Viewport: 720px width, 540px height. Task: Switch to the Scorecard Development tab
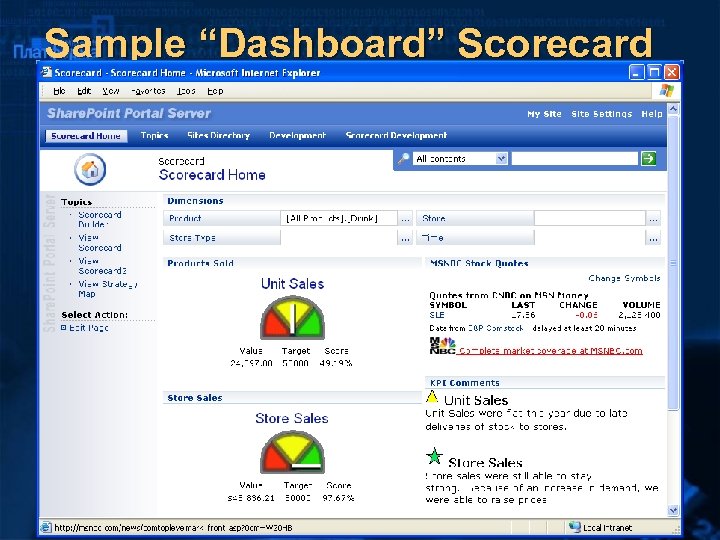(396, 135)
